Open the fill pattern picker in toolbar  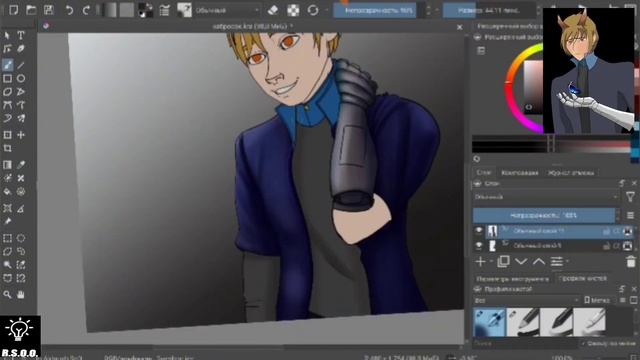(x=127, y=10)
